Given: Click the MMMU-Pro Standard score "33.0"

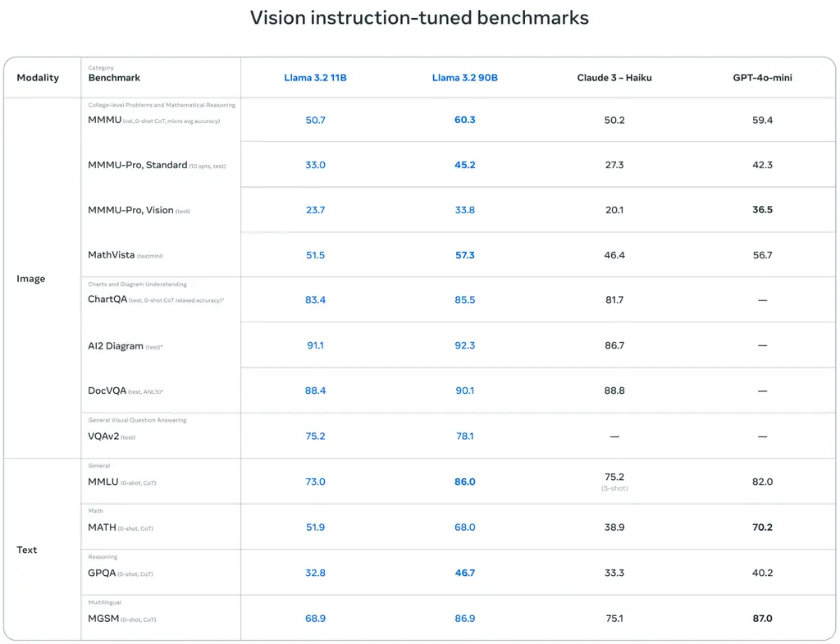Looking at the screenshot, I should pyautogui.click(x=316, y=165).
